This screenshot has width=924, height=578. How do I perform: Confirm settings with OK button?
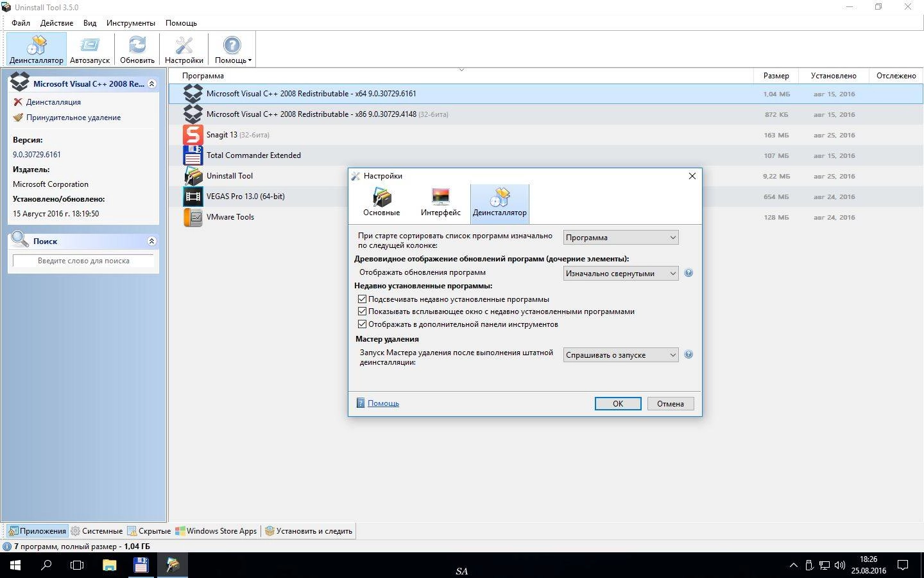[618, 403]
